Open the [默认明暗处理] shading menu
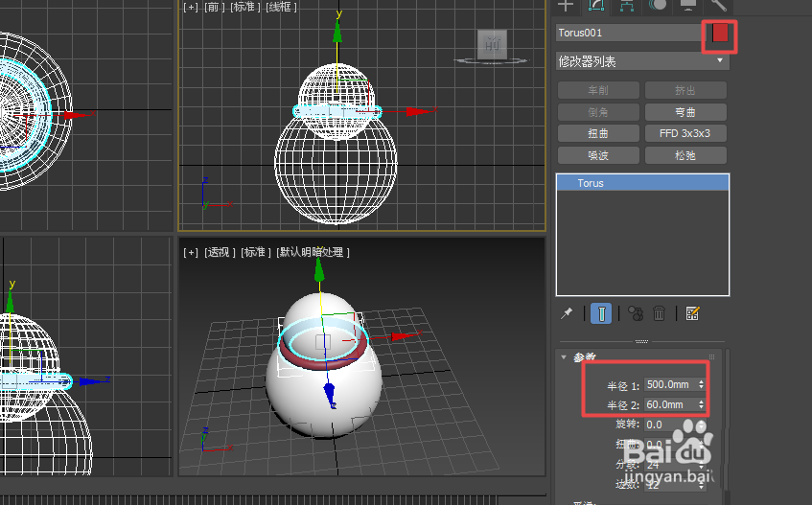The image size is (812, 505). click(x=313, y=252)
